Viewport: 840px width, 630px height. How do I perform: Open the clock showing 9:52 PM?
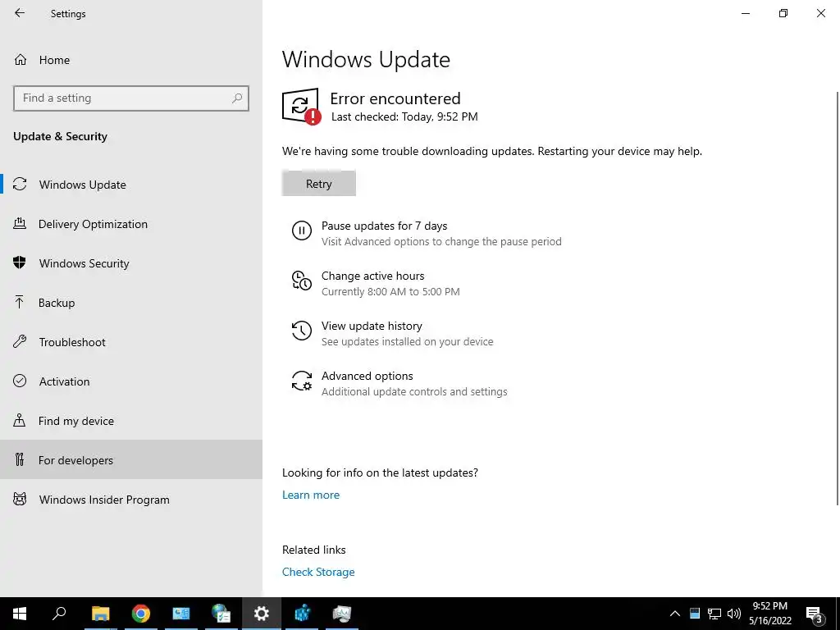click(x=769, y=614)
